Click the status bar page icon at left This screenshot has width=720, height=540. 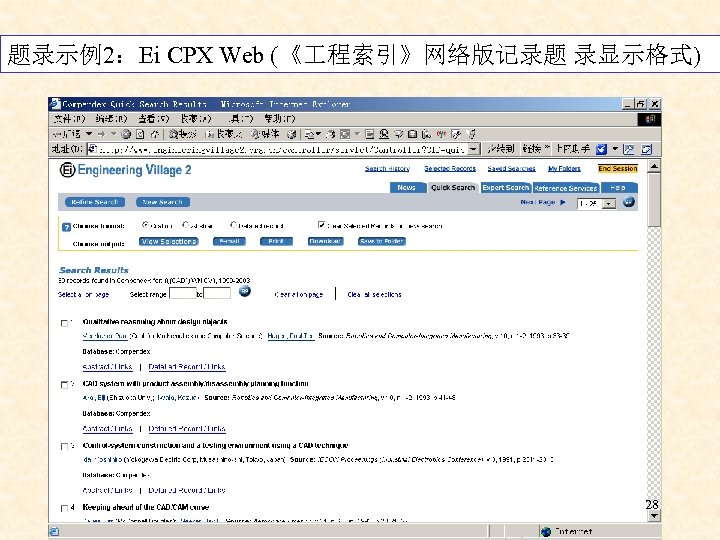click(x=54, y=531)
